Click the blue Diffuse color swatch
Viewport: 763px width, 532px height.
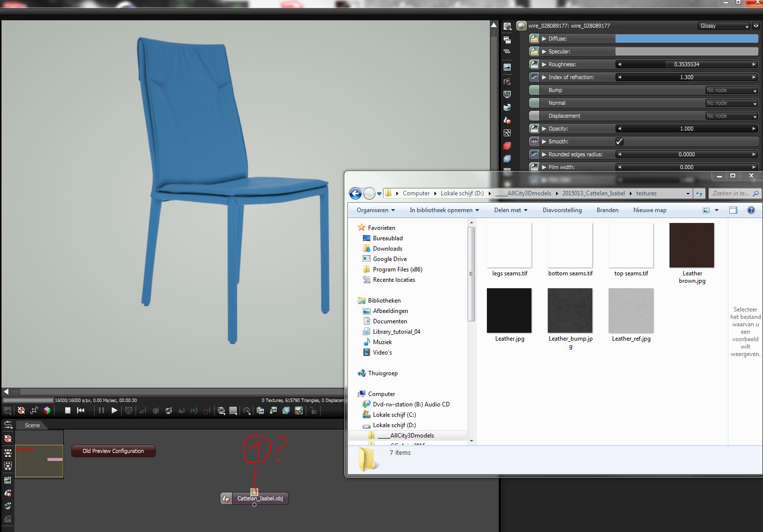coord(687,39)
